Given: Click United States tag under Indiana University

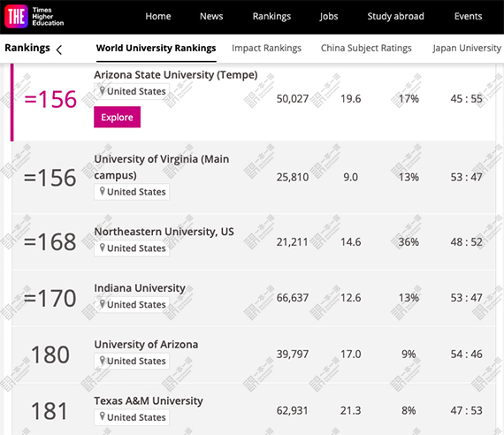Looking at the screenshot, I should coord(132,304).
